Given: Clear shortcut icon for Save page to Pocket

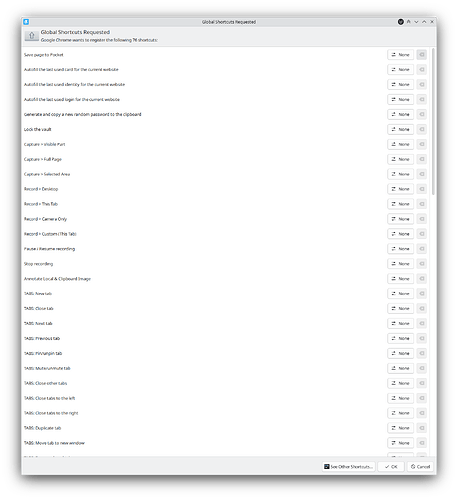Looking at the screenshot, I should pyautogui.click(x=422, y=55).
